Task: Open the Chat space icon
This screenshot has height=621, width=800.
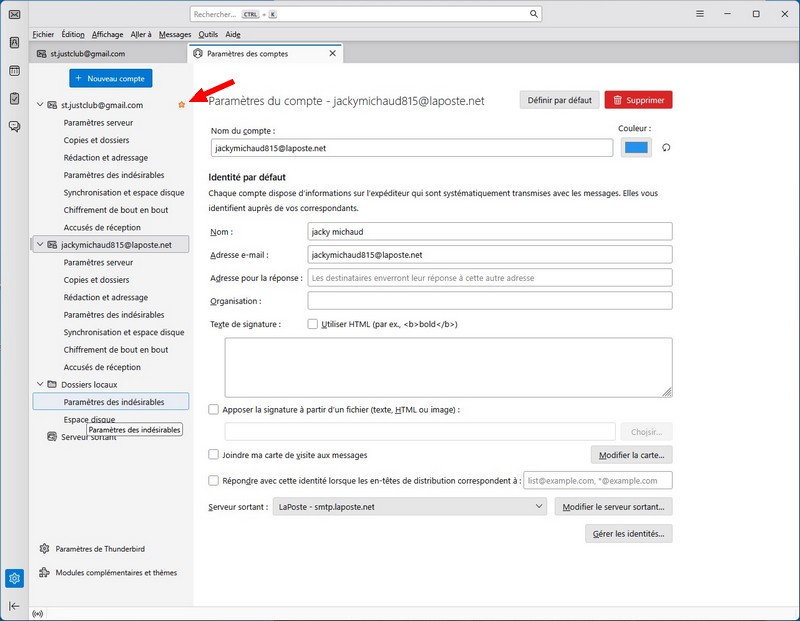Action: pos(14,126)
